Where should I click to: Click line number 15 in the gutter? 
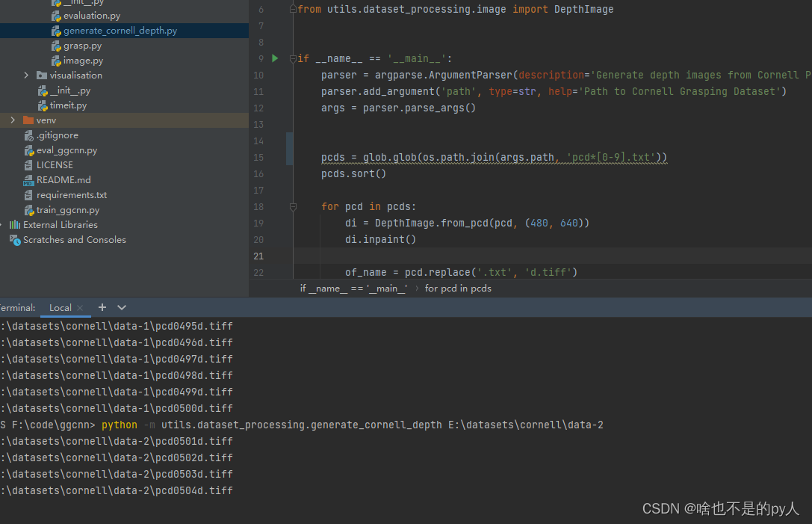coord(258,157)
